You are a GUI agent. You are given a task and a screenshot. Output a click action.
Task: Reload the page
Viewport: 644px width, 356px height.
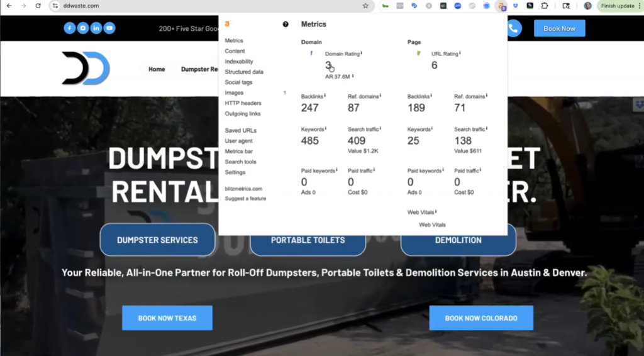click(x=38, y=6)
